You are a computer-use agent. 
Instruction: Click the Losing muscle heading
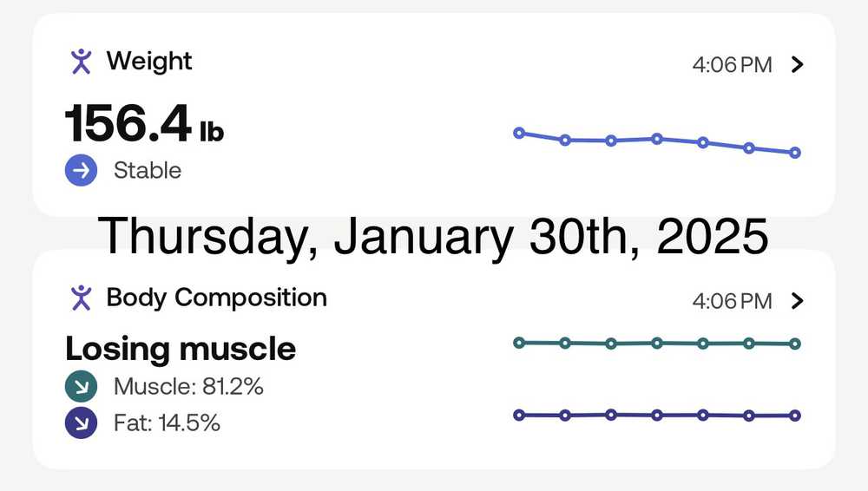(x=181, y=349)
